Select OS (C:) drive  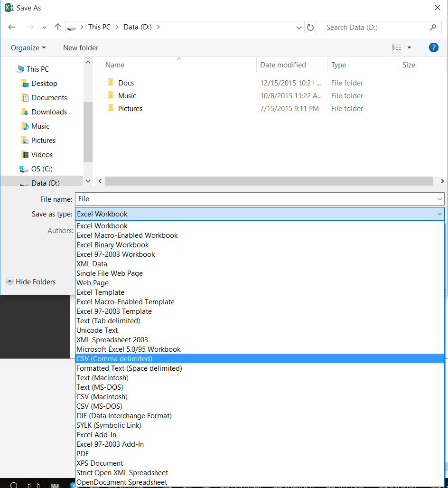click(x=42, y=169)
